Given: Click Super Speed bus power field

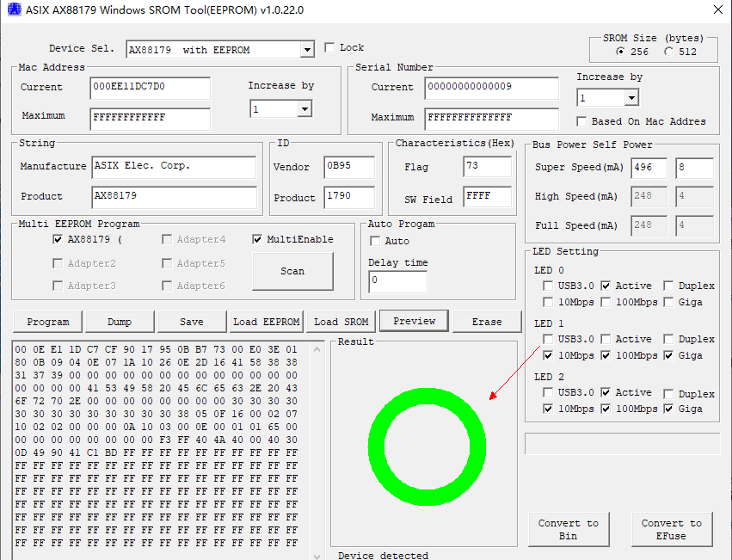Looking at the screenshot, I should (649, 168).
